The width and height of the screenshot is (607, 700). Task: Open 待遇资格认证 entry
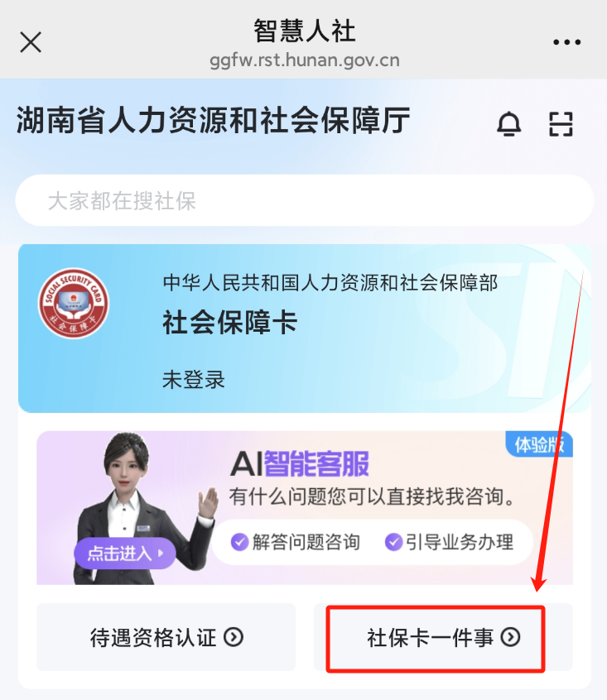pyautogui.click(x=166, y=637)
